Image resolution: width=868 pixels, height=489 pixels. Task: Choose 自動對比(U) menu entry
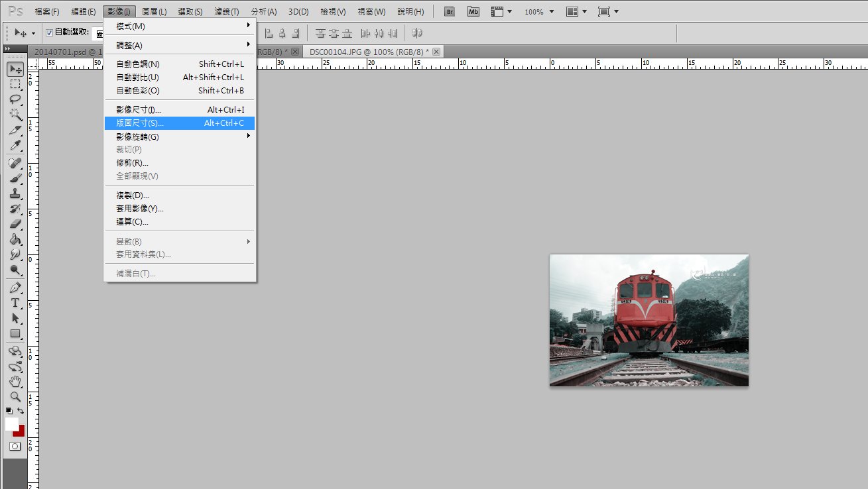click(x=179, y=78)
